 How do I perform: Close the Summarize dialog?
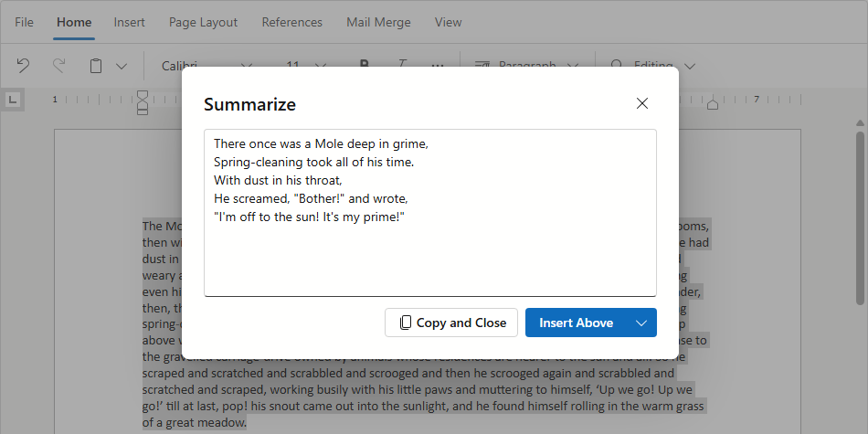[642, 103]
